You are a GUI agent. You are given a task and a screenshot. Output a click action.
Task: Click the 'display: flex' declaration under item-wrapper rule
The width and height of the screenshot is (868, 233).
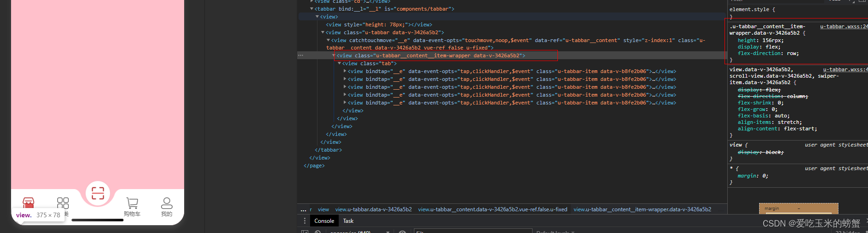pos(759,47)
